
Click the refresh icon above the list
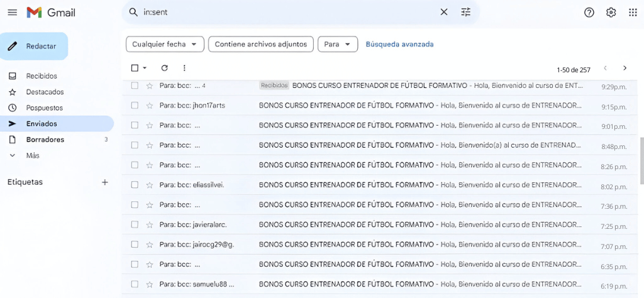coord(165,68)
